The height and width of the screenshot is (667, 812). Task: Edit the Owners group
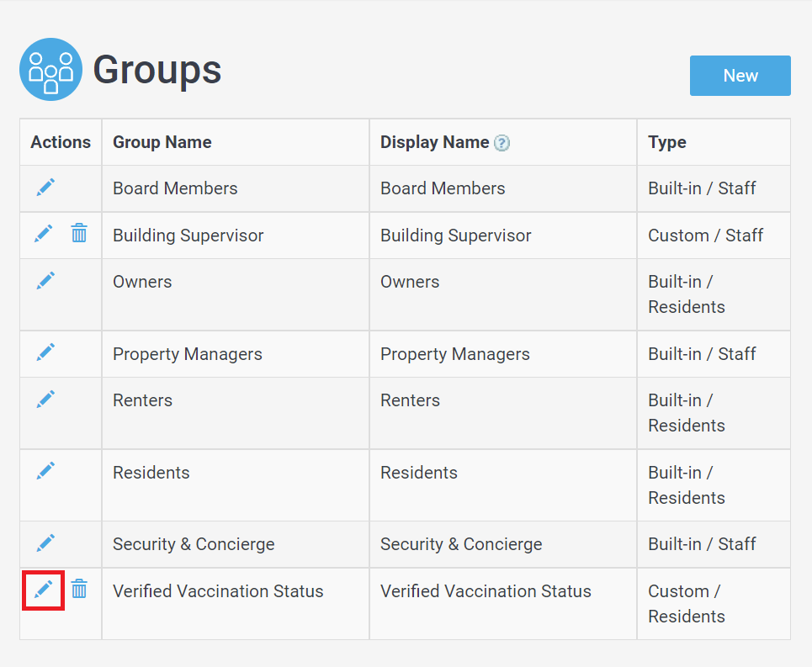[45, 280]
